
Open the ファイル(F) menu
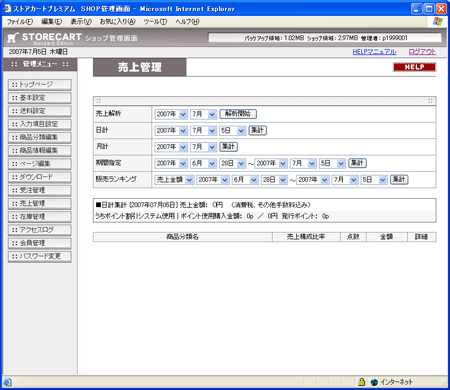tap(20, 22)
